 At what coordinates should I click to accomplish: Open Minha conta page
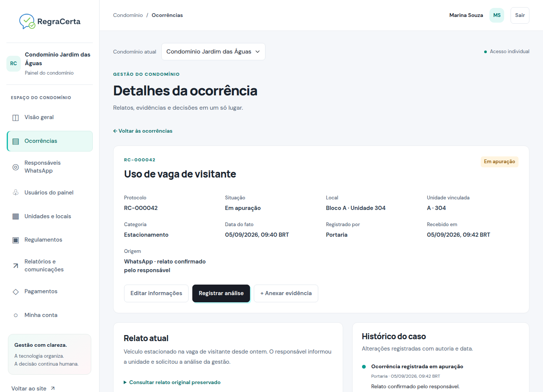pos(50,315)
